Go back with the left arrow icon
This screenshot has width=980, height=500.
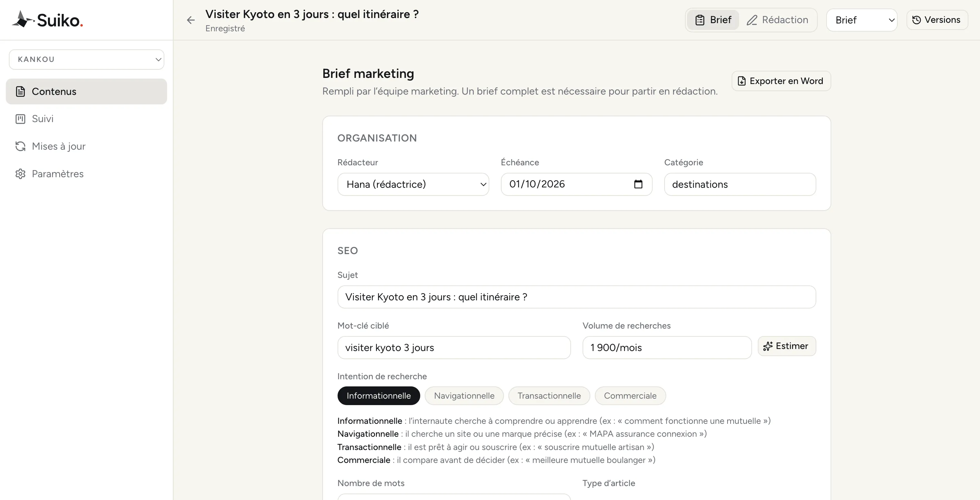[x=191, y=20]
